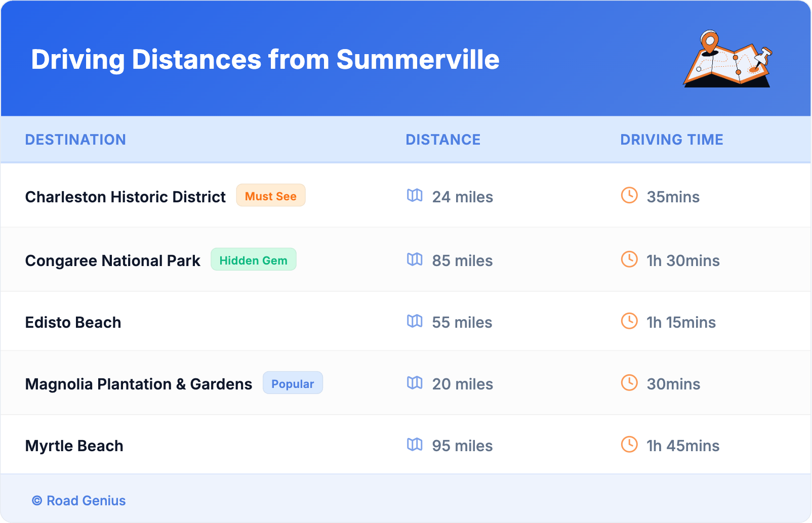The image size is (812, 523).
Task: Select the Myrtle Beach destination name
Action: coord(74,446)
